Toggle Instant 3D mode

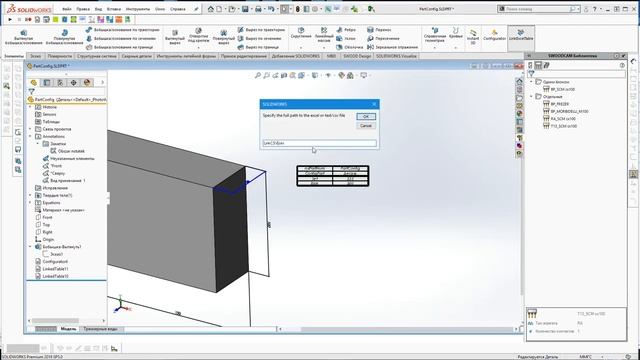point(473,37)
